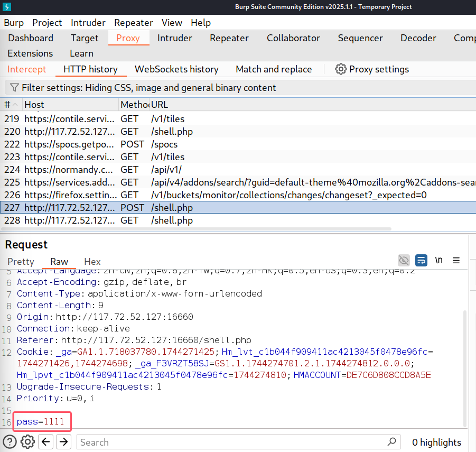Open search settings gear icon
This screenshot has height=452, width=476.
point(27,442)
